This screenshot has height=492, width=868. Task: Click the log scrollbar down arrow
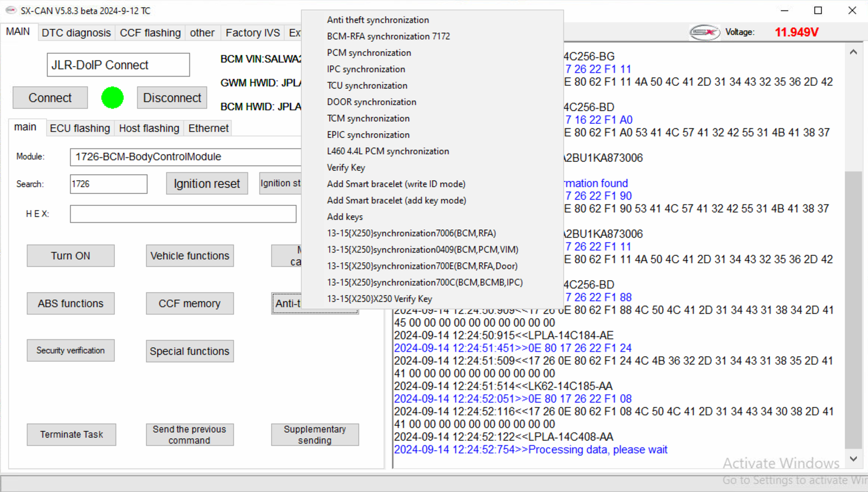tap(853, 459)
